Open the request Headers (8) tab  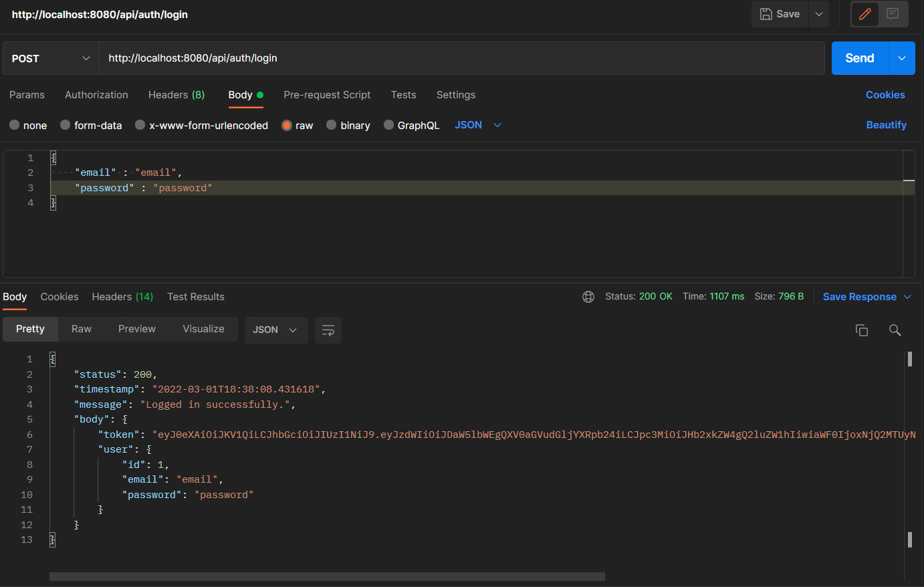177,95
